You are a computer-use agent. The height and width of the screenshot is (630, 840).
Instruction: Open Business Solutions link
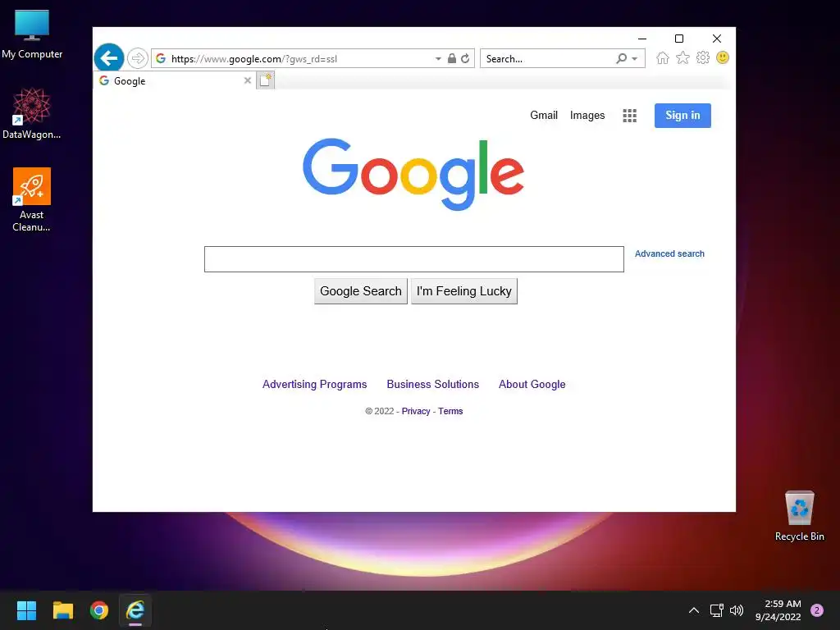pyautogui.click(x=433, y=385)
